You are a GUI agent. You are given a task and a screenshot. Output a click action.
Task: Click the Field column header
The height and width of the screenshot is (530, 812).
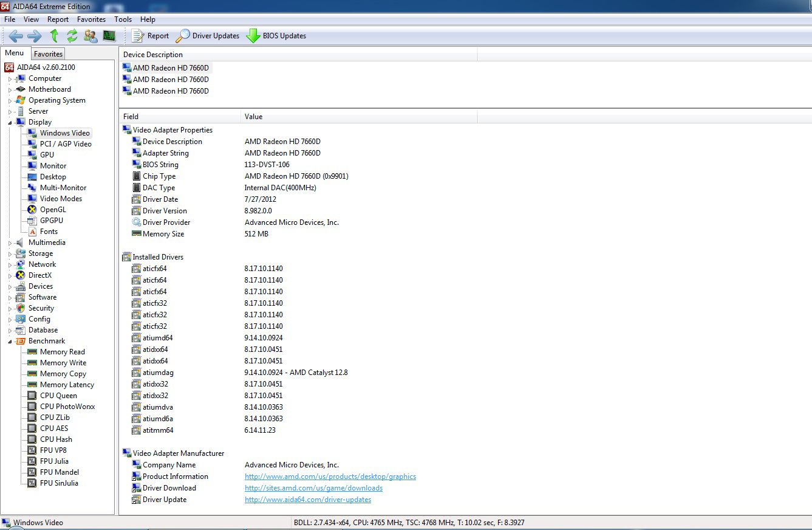coord(180,117)
